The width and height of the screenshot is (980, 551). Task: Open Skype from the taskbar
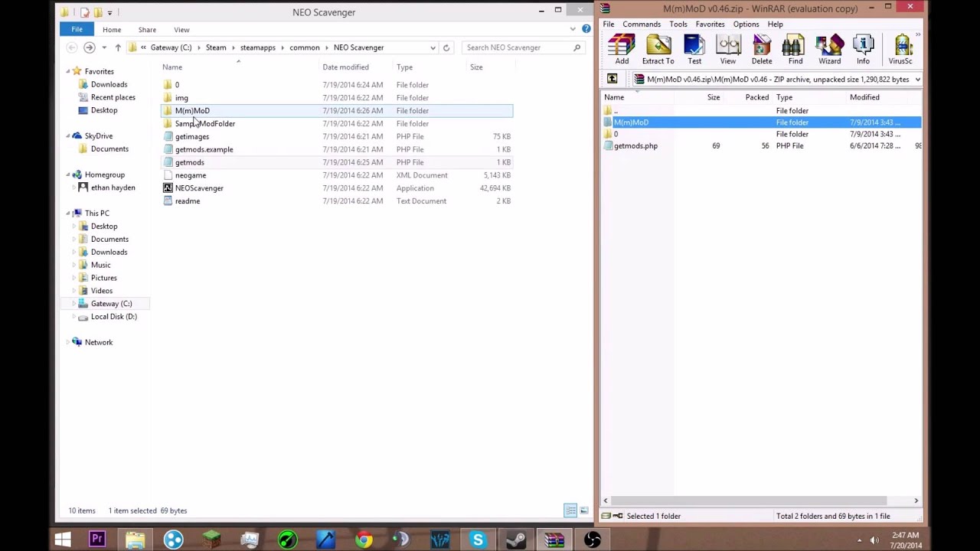coord(478,540)
